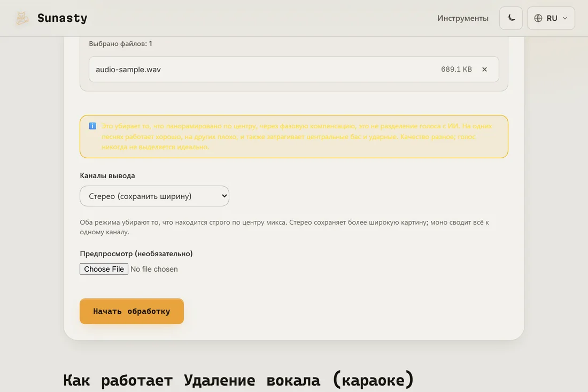Click the Оба режима help description text
Viewport: 588px width, 392px height.
click(x=284, y=227)
